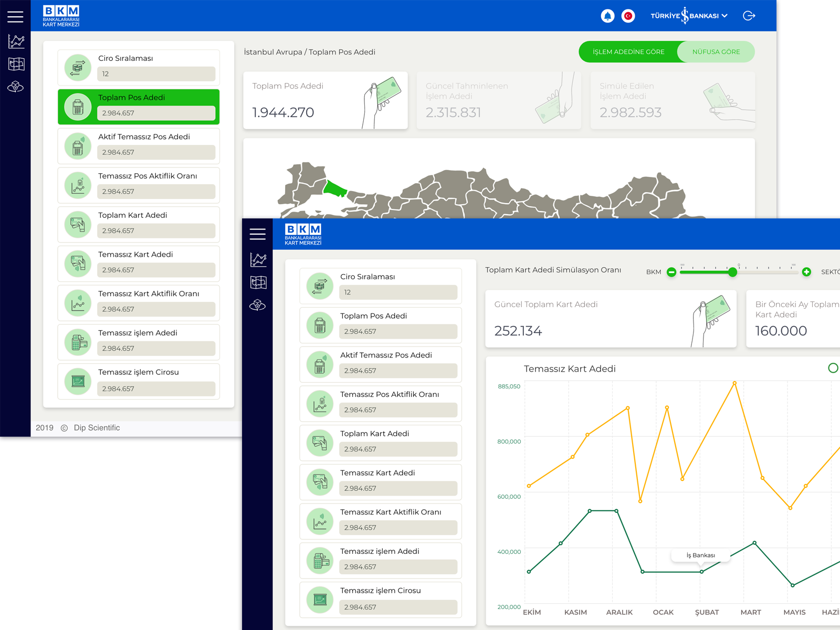Open hamburger menu in back window
This screenshot has height=630, width=840.
tap(15, 17)
